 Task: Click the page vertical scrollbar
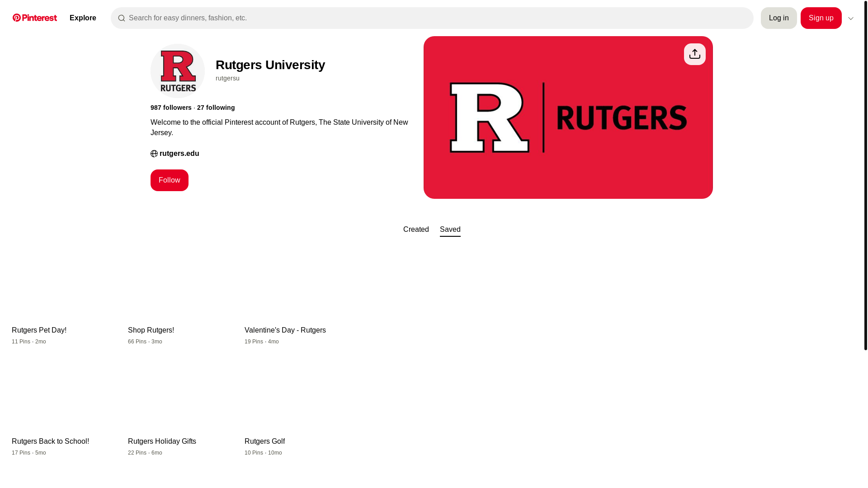[865, 175]
